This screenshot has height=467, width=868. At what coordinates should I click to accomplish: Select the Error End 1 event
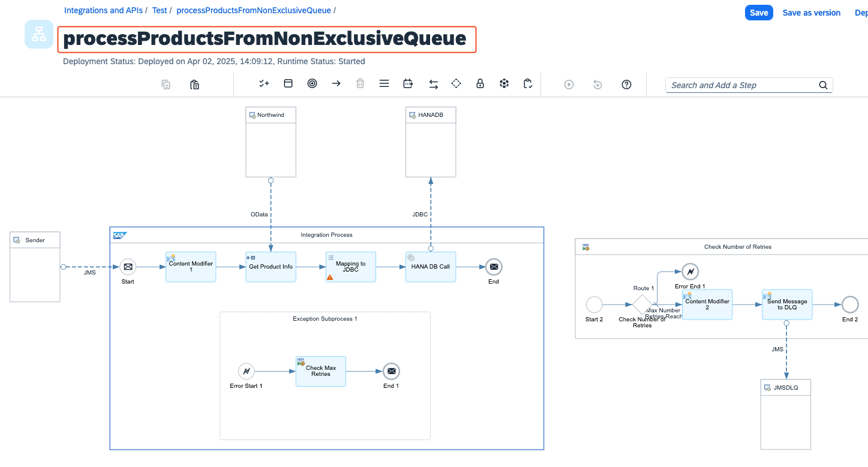click(690, 272)
